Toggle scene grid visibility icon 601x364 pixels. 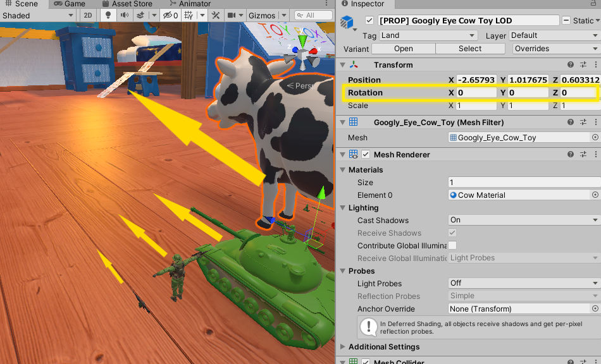point(189,16)
